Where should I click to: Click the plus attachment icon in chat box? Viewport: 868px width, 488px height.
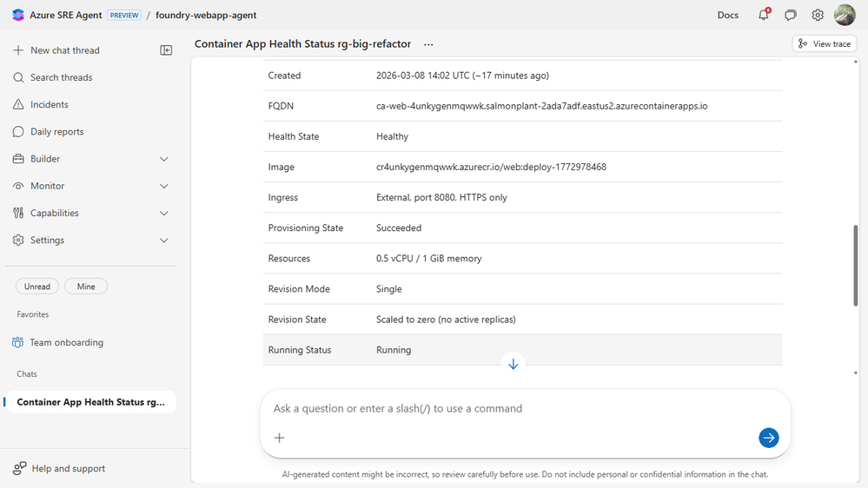[279, 438]
